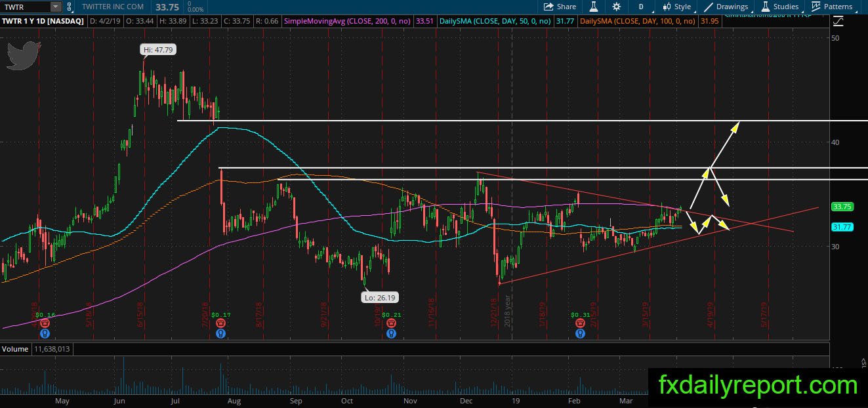This screenshot has width=868, height=408.
Task: Open the Studies menu
Action: [779, 7]
